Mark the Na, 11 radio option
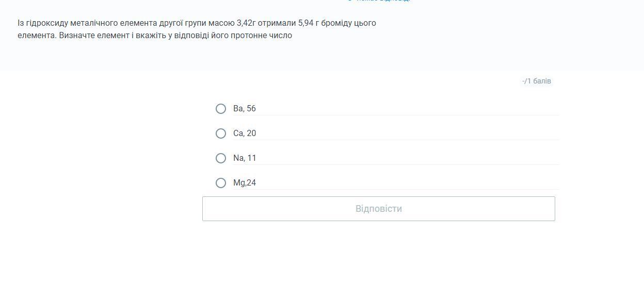This screenshot has height=285, width=644. click(221, 158)
